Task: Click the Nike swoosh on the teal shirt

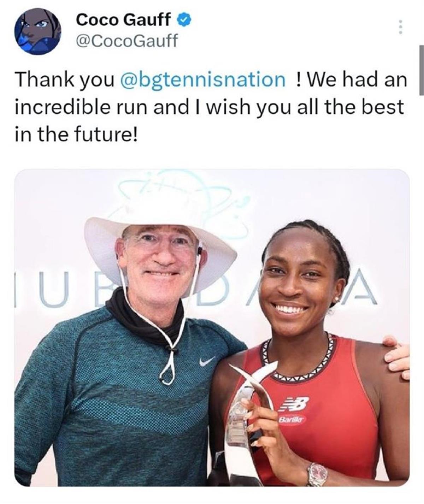Action: coord(207,361)
